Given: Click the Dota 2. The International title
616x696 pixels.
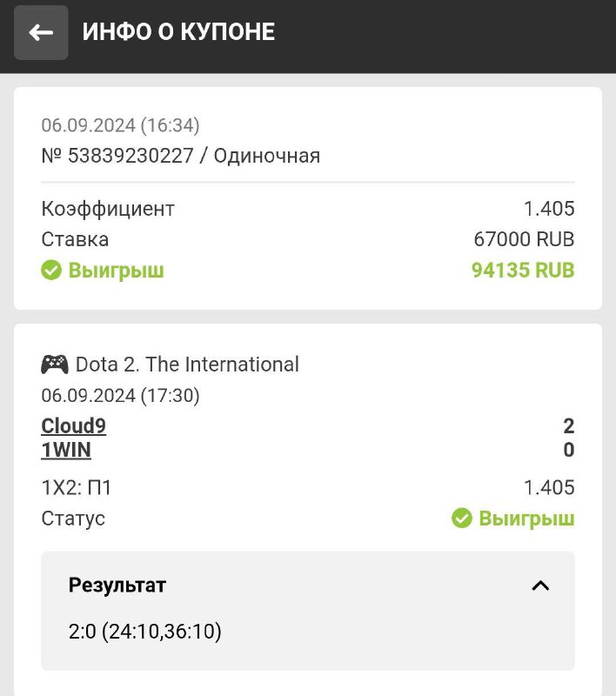Looking at the screenshot, I should click(187, 364).
